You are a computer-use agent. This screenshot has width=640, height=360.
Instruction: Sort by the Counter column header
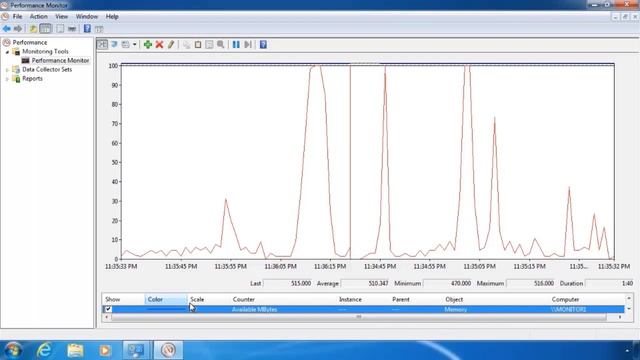pos(282,299)
